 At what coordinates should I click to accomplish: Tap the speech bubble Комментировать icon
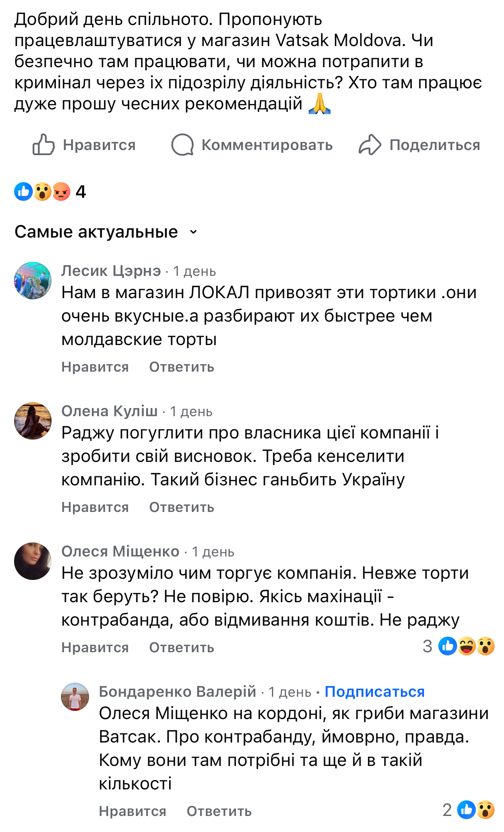[x=182, y=145]
